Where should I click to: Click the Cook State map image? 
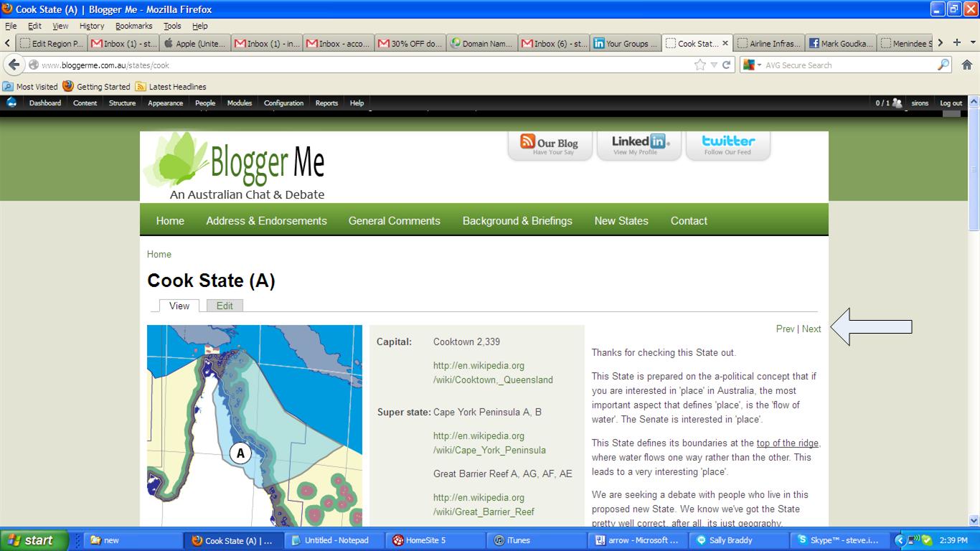[255, 425]
